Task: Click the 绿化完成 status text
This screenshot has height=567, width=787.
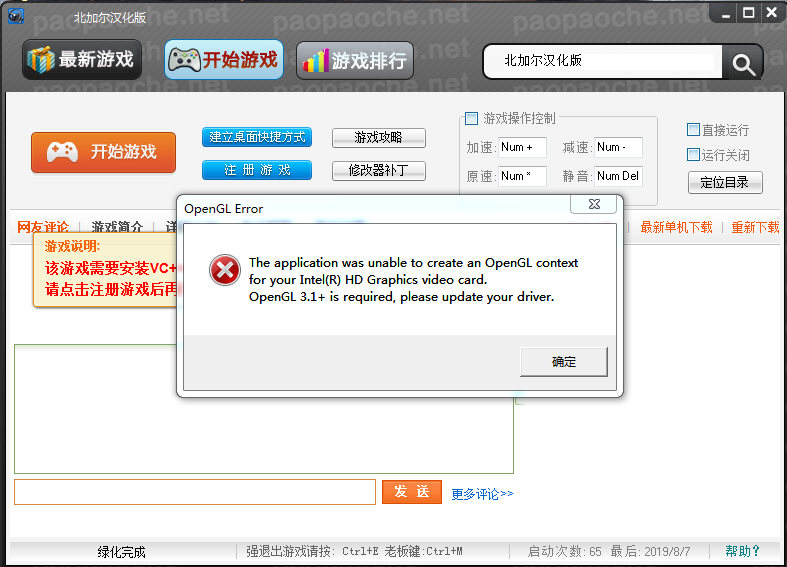Action: (x=121, y=552)
